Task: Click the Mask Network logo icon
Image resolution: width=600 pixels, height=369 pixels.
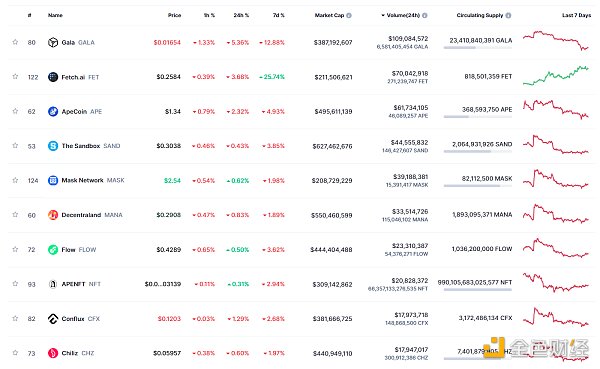Action: point(53,180)
